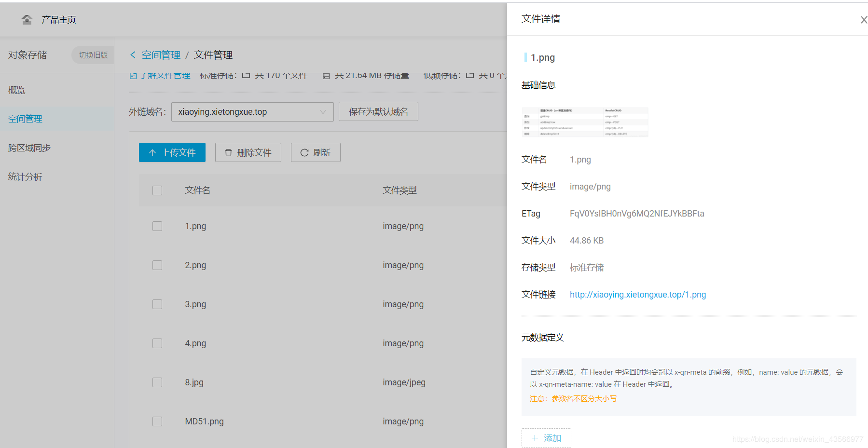This screenshot has height=448, width=868.
Task: Tick the select-all checkbox in table header
Action: (157, 190)
